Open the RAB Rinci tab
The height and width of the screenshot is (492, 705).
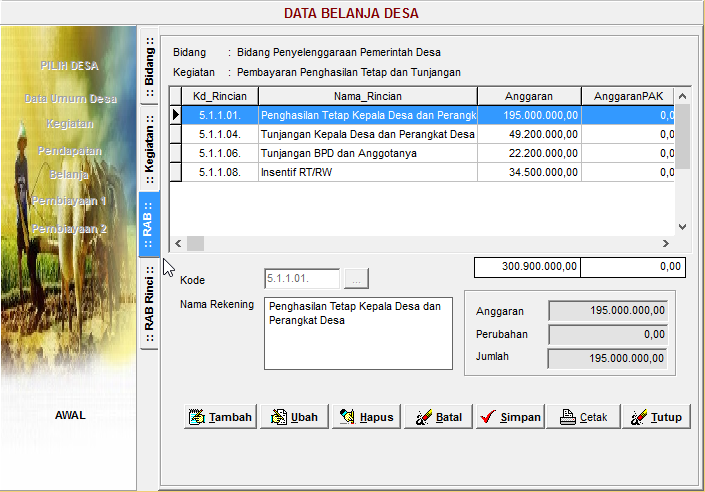148,305
